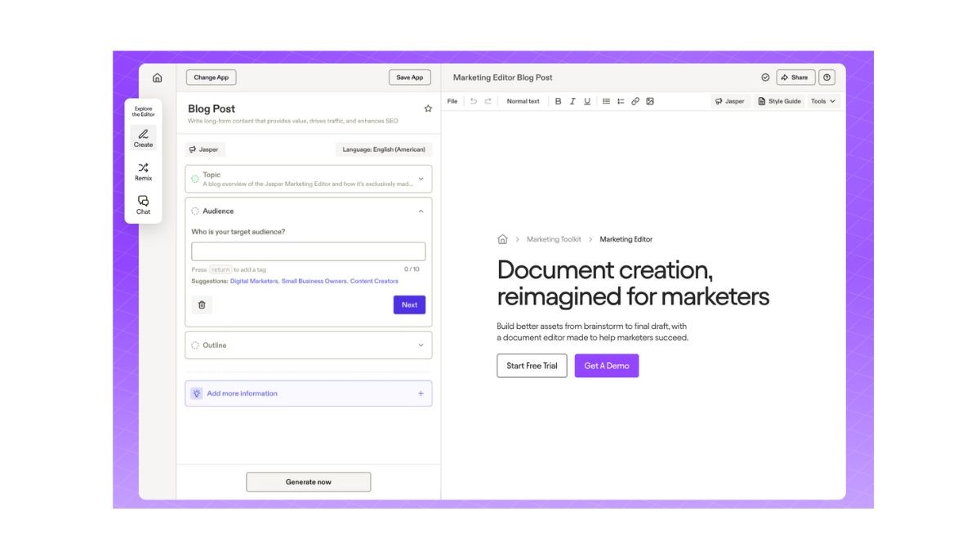Toggle bold formatting
Viewport: 980px width, 551px height.
click(559, 101)
